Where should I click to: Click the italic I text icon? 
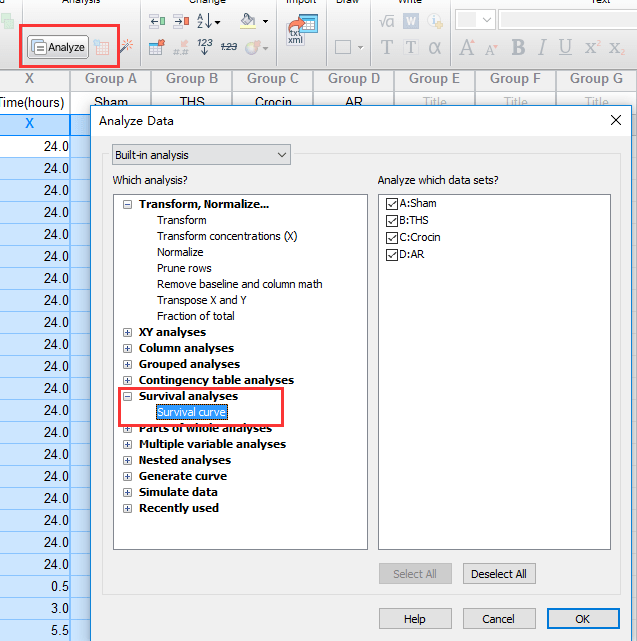[542, 47]
